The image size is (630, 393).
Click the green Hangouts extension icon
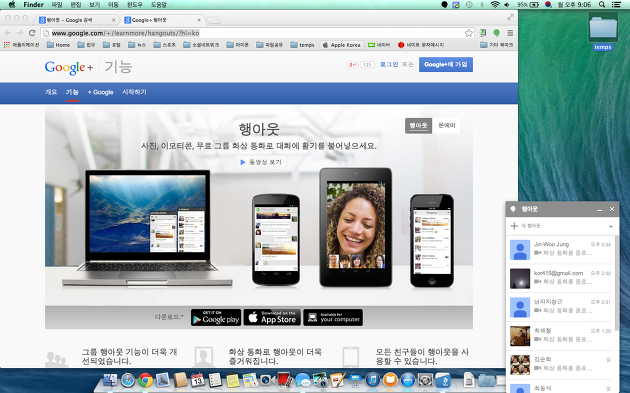pyautogui.click(x=497, y=33)
